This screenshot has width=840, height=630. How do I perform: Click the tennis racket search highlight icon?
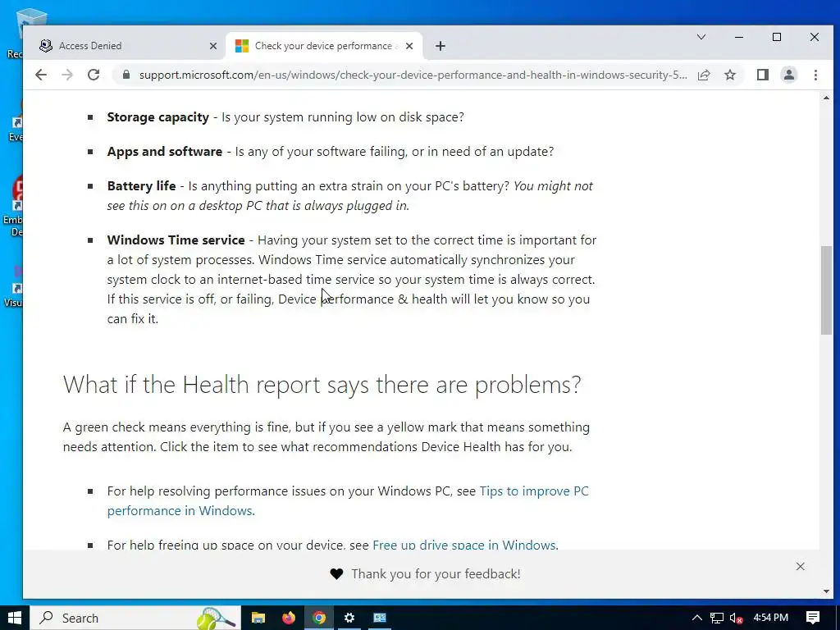[217, 618]
